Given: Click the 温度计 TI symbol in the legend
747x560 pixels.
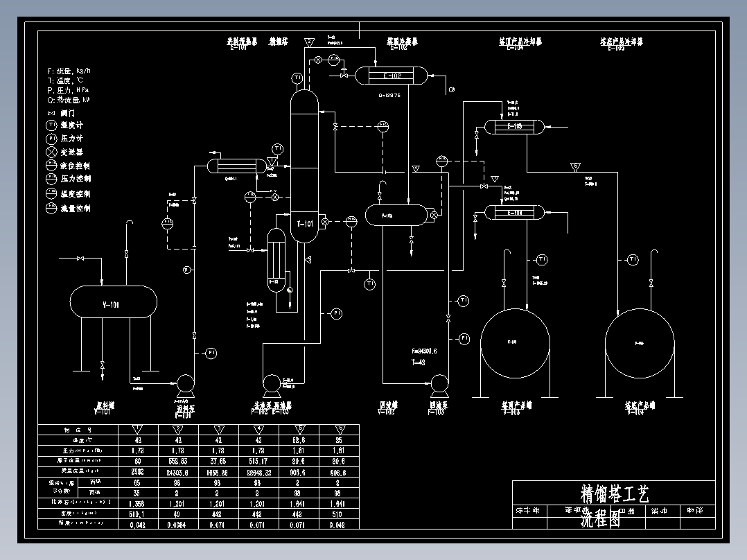Looking at the screenshot, I should pyautogui.click(x=51, y=125).
